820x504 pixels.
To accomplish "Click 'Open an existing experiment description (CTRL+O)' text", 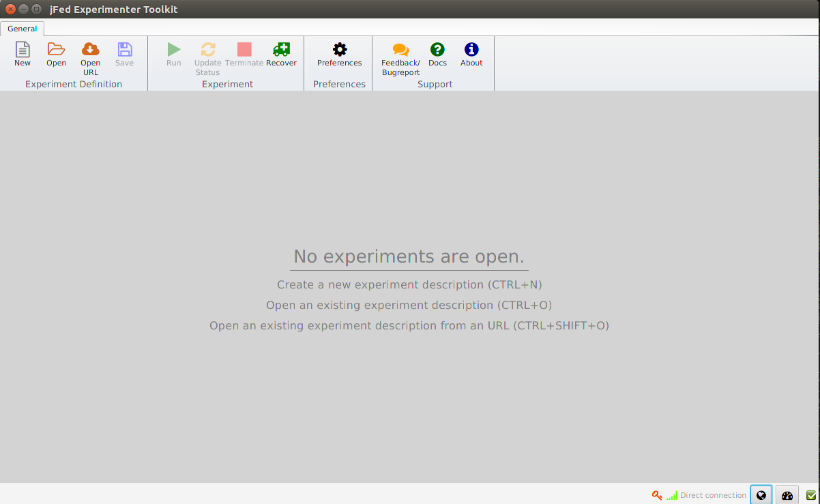I will [x=409, y=305].
